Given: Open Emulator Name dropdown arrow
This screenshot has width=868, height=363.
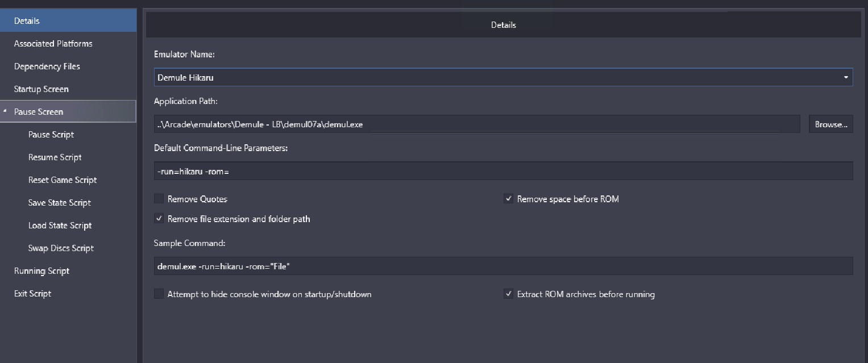Looking at the screenshot, I should pos(846,77).
